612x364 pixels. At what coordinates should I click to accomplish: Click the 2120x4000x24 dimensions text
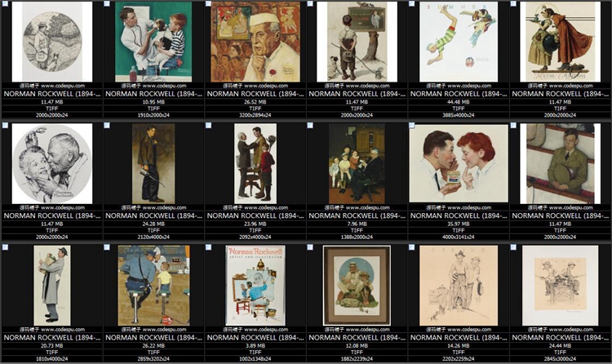click(x=153, y=237)
